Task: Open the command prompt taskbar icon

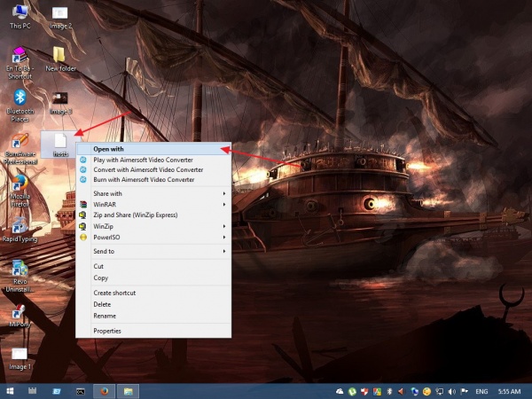Action: point(81,391)
